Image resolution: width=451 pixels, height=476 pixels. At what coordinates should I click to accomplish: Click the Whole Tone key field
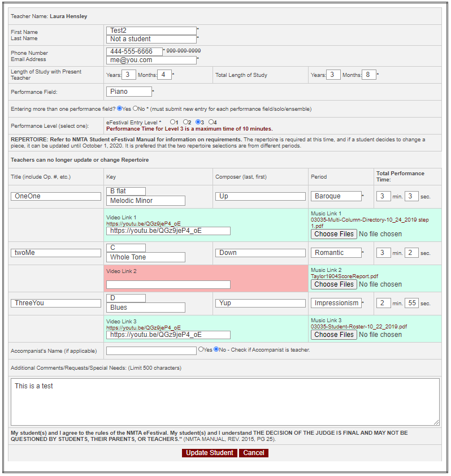[x=146, y=257]
